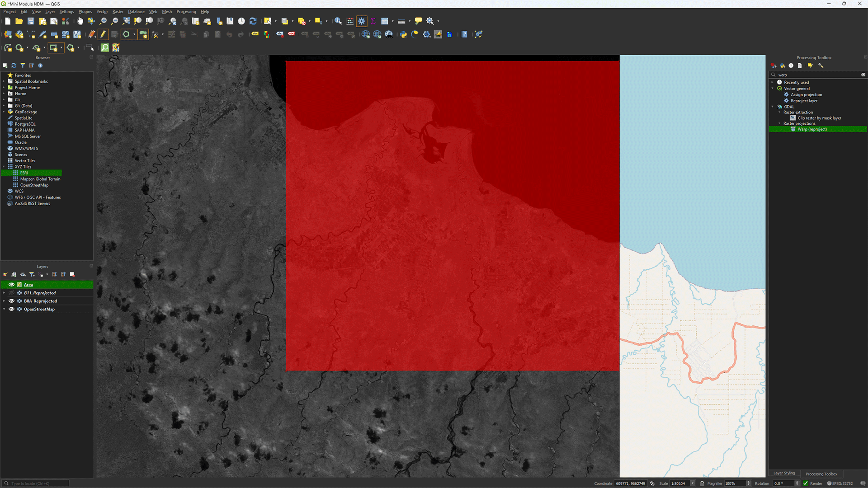Open the Scale dropdown in status bar
868x488 pixels.
[692, 483]
